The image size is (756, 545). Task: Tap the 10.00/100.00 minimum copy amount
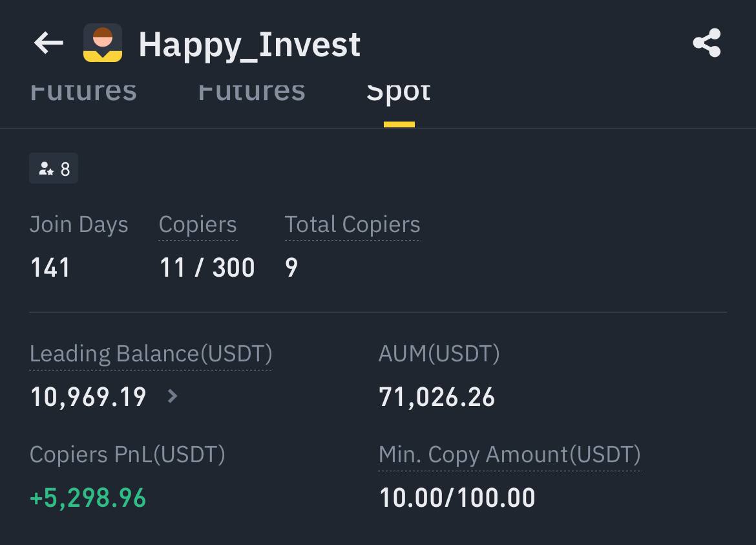457,498
